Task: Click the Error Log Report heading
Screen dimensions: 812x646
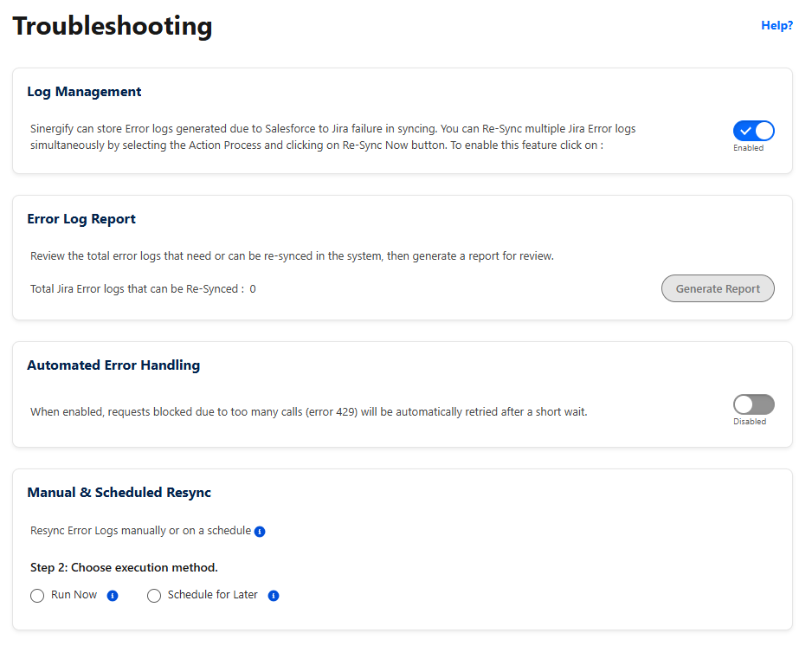Action: [x=81, y=219]
